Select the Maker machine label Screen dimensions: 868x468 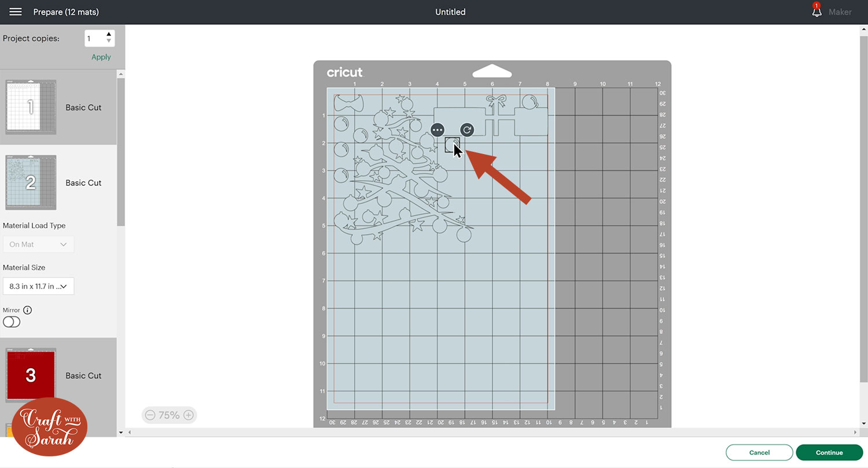click(x=840, y=12)
